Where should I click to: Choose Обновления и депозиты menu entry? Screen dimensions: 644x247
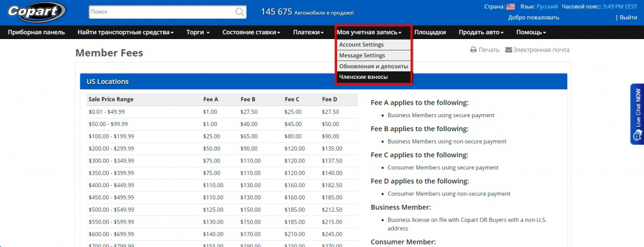point(374,66)
